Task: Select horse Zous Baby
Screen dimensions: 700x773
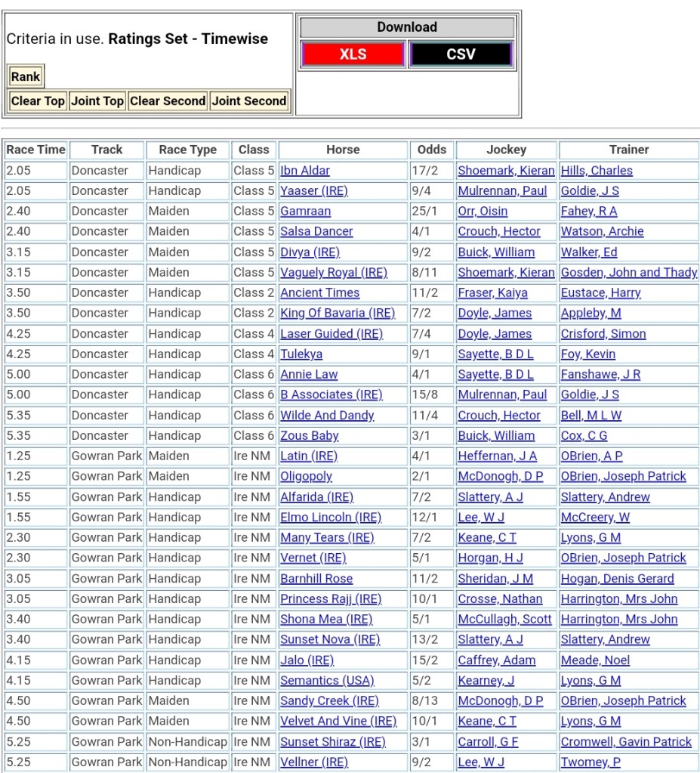Action: pos(310,436)
